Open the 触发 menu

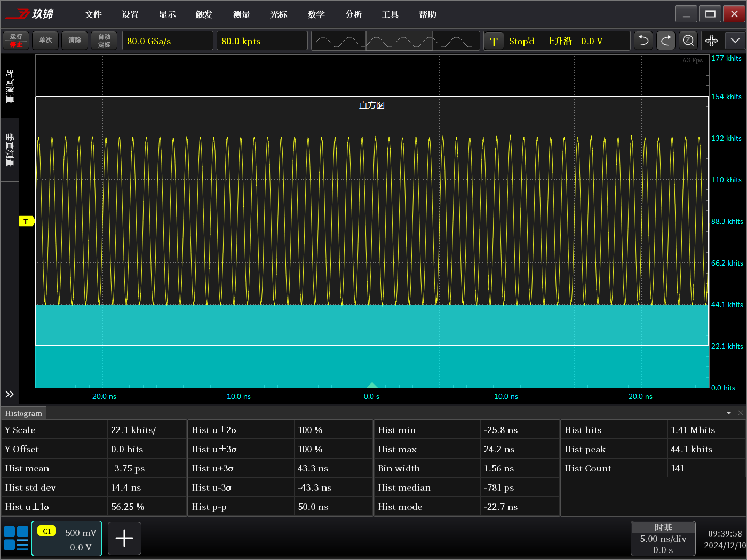pos(204,14)
